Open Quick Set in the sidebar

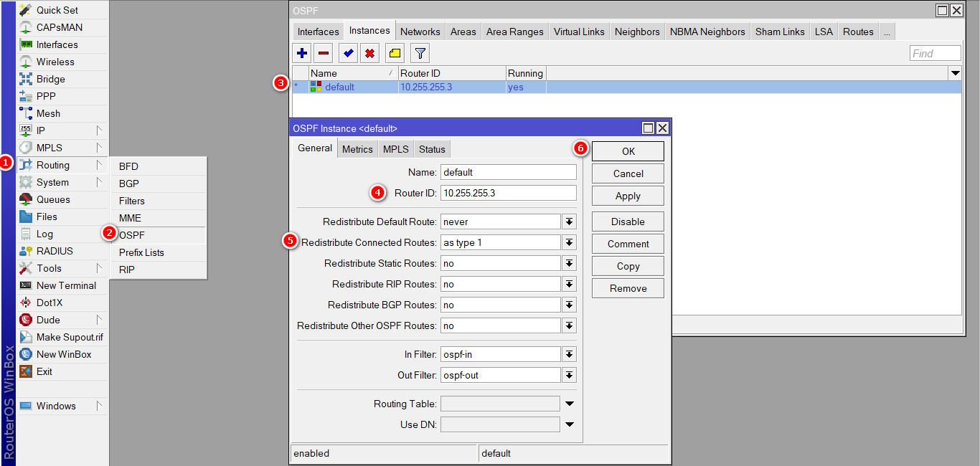57,10
